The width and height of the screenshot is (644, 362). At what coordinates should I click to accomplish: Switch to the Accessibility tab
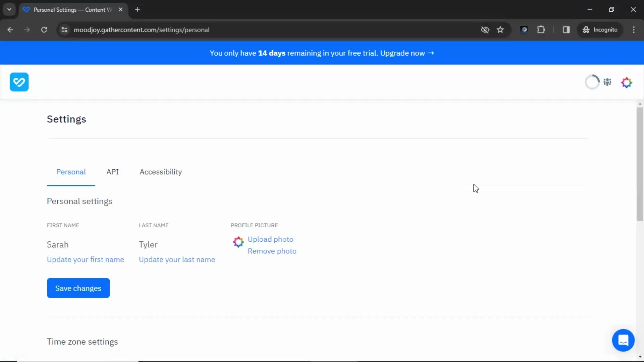coord(161,172)
